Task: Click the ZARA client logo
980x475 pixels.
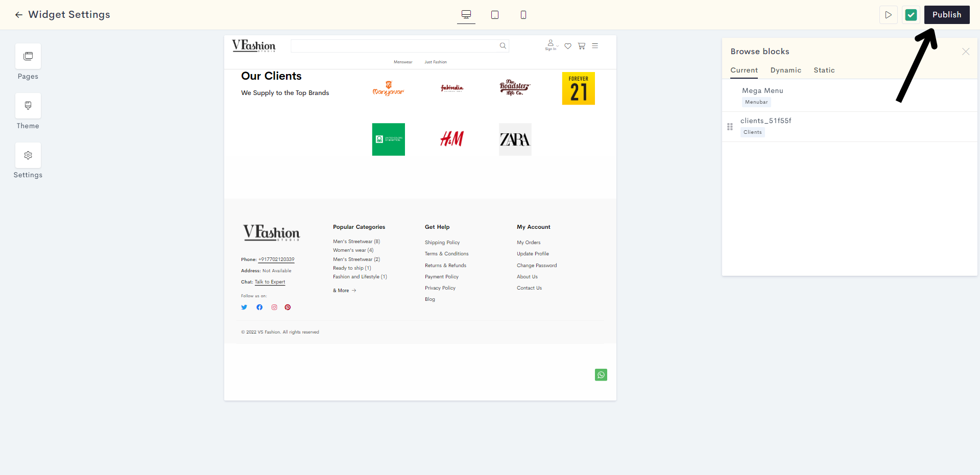Action: [515, 139]
